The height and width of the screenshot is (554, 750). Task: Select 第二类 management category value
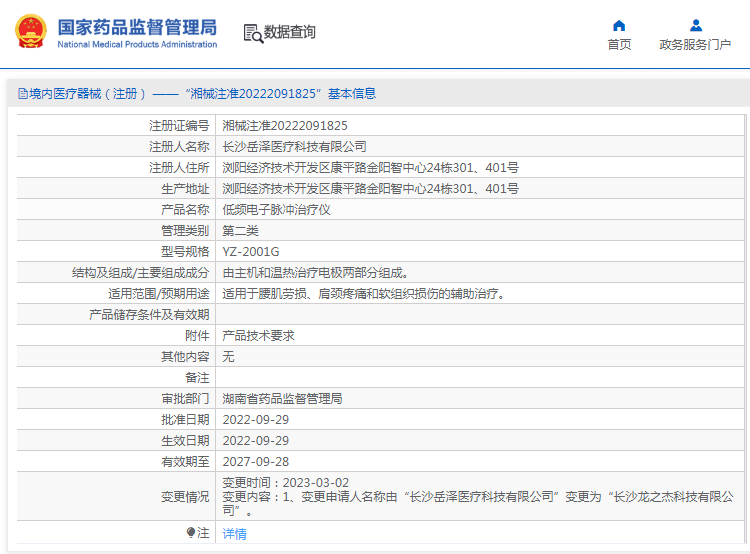240,231
